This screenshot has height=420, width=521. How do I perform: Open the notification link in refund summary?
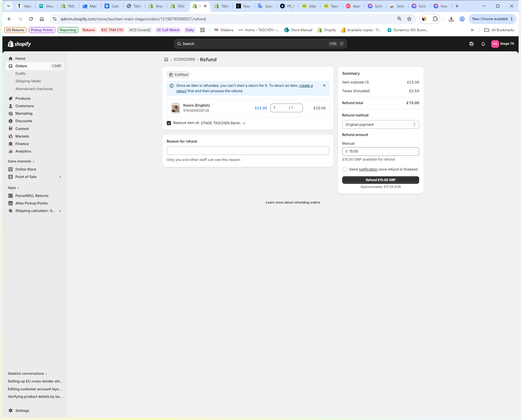368,169
